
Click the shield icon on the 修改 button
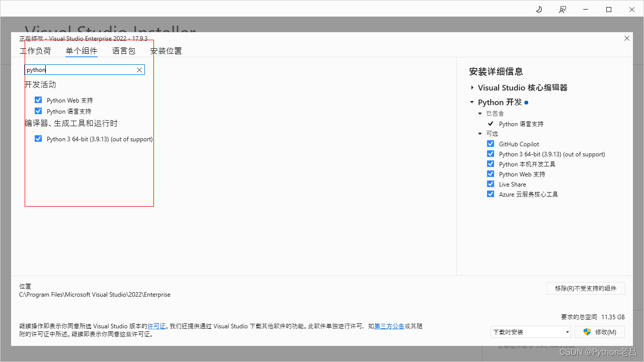[587, 332]
